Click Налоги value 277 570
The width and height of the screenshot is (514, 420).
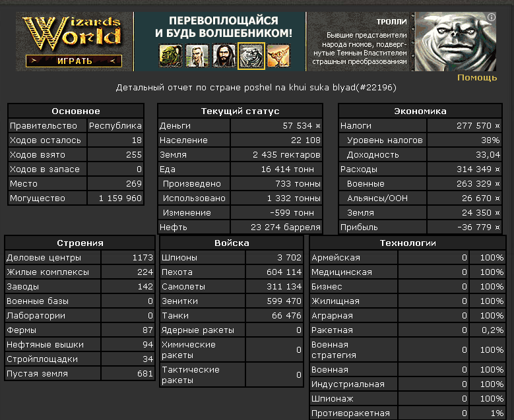pos(478,126)
